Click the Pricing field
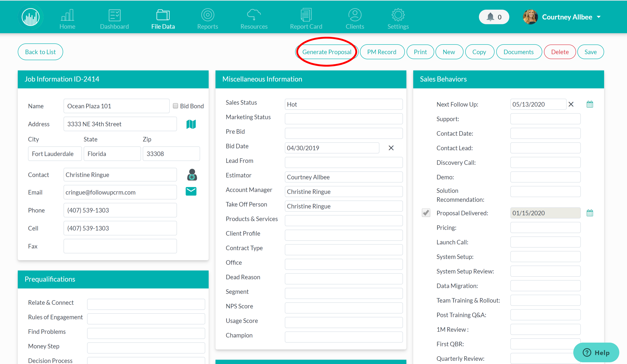This screenshot has height=364, width=627. point(545,228)
